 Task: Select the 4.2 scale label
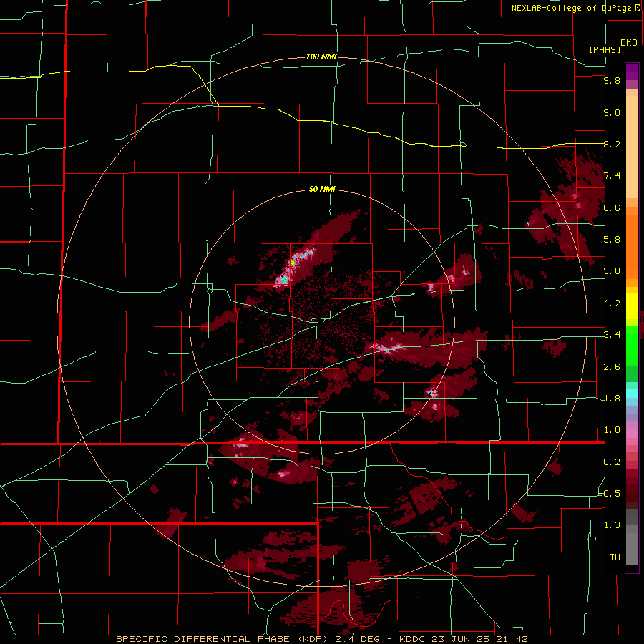(612, 303)
